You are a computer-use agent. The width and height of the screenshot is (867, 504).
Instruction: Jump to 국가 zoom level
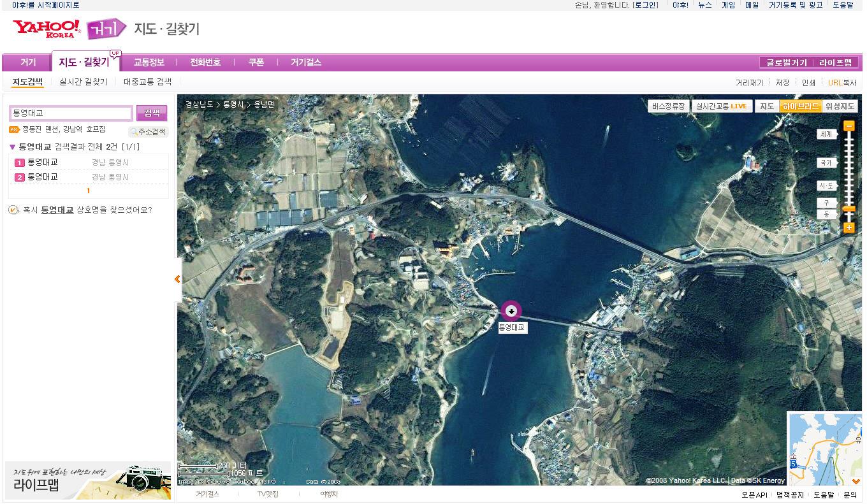(x=827, y=163)
